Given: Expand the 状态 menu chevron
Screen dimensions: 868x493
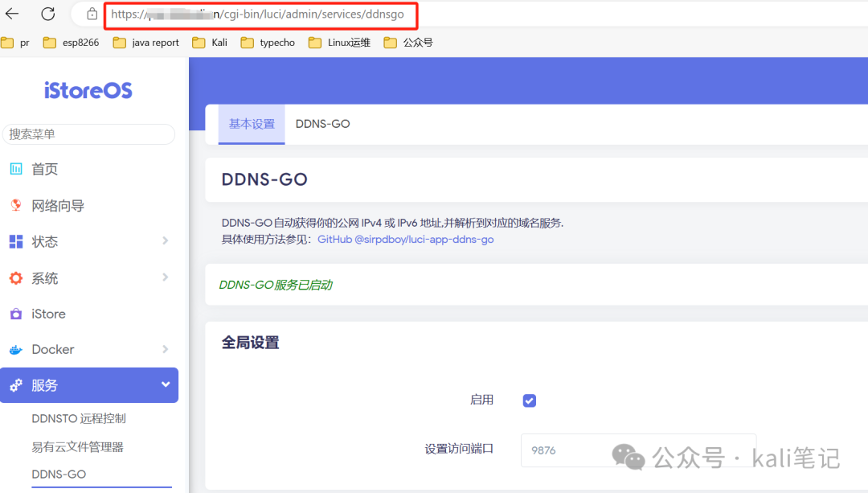Looking at the screenshot, I should coord(165,240).
